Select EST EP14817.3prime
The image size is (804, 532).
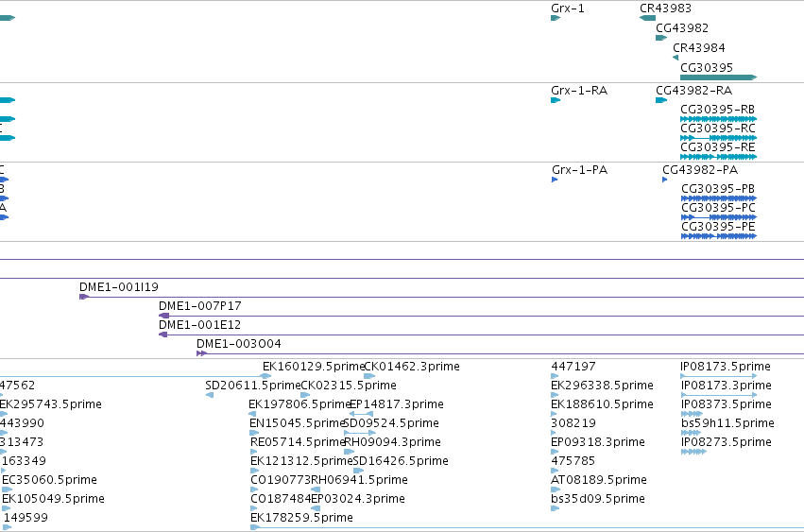pyautogui.click(x=362, y=414)
